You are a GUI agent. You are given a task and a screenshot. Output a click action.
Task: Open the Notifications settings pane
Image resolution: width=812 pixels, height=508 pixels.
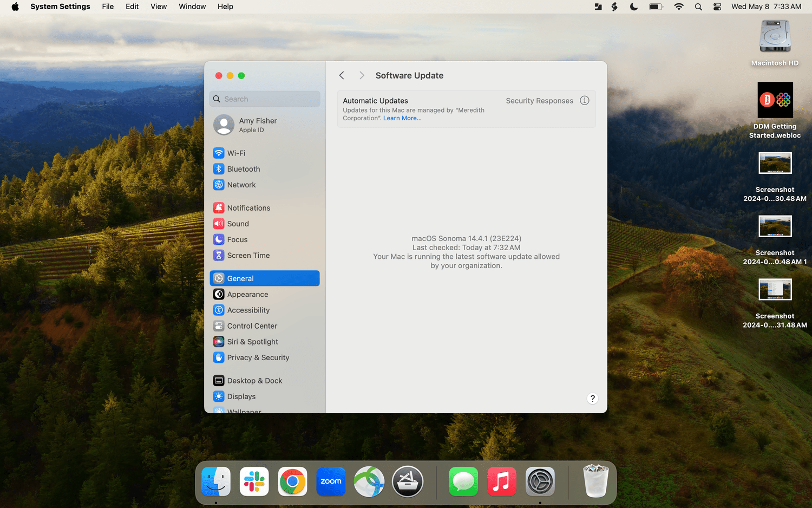[248, 208]
